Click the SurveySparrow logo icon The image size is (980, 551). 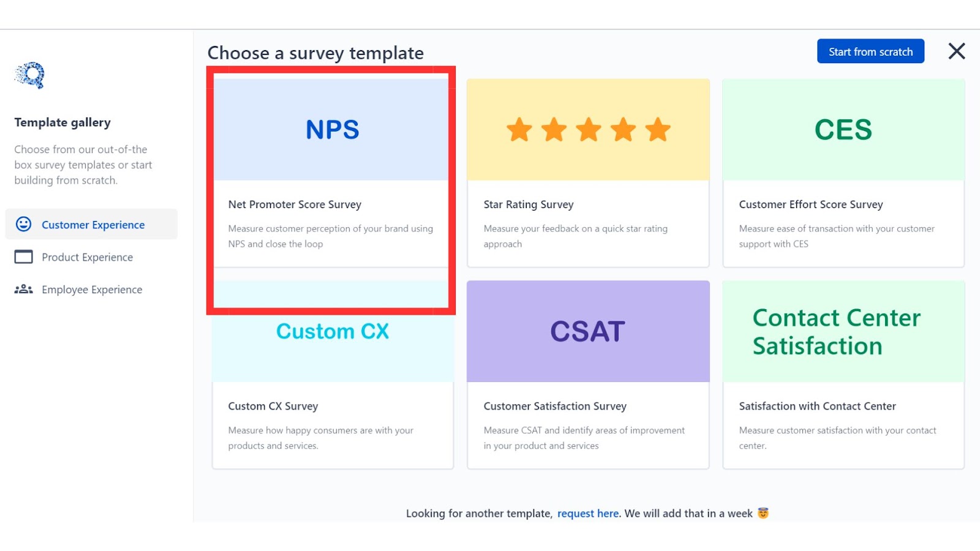point(30,75)
